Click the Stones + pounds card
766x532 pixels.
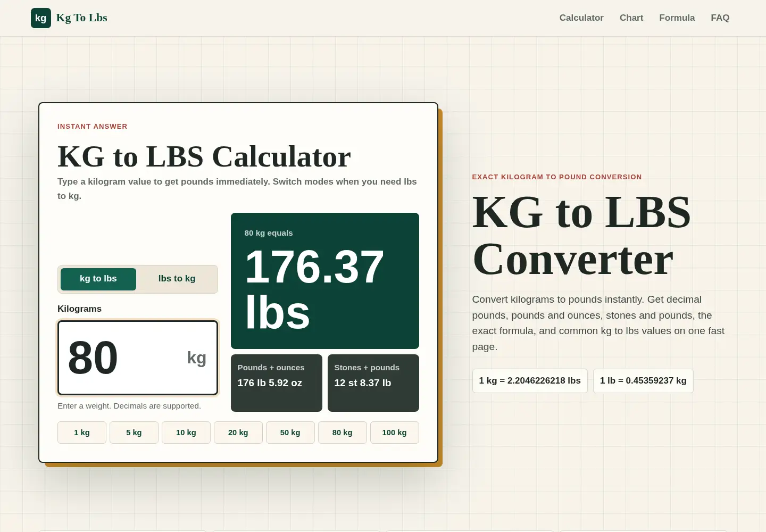click(373, 383)
